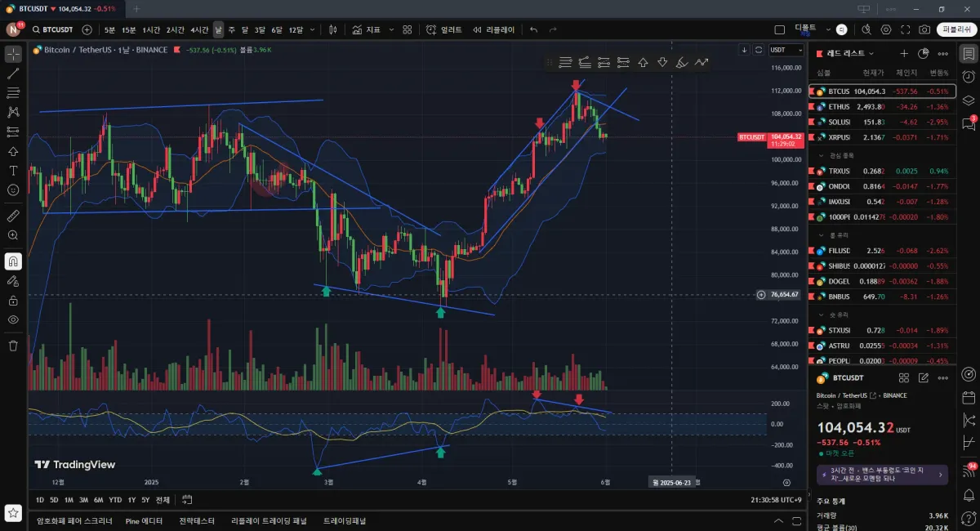Viewport: 980px width, 531px height.
Task: Set date range to YTD
Action: (x=115, y=499)
